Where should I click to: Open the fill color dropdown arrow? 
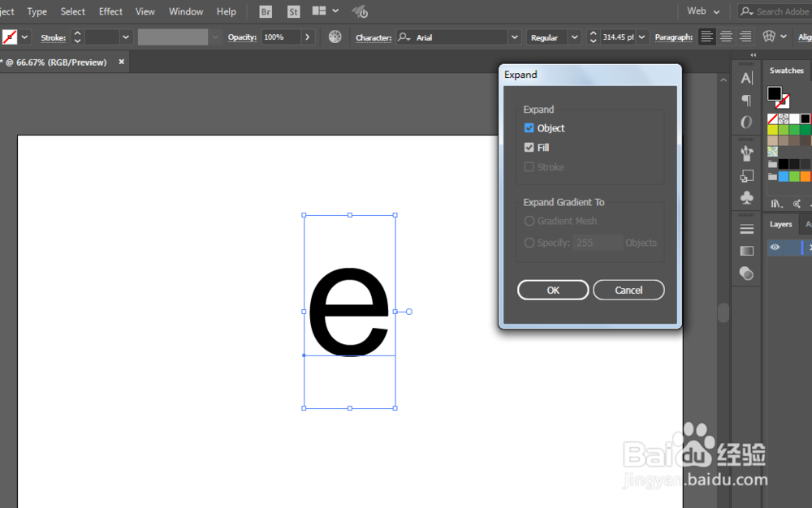click(24, 37)
